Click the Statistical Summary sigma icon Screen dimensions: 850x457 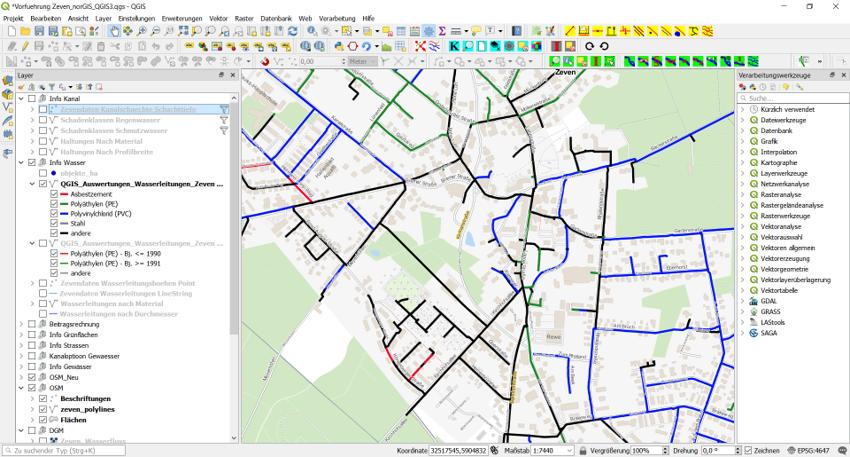tap(441, 32)
